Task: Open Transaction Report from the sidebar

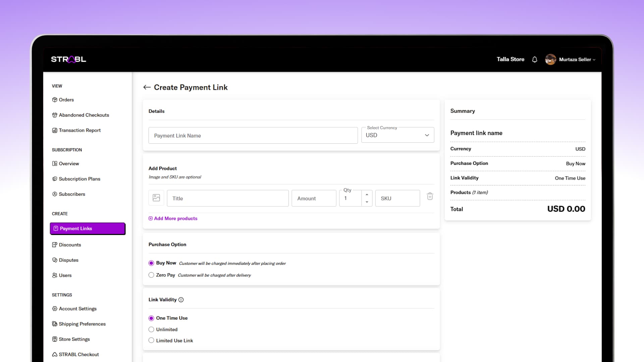Action: point(79,130)
